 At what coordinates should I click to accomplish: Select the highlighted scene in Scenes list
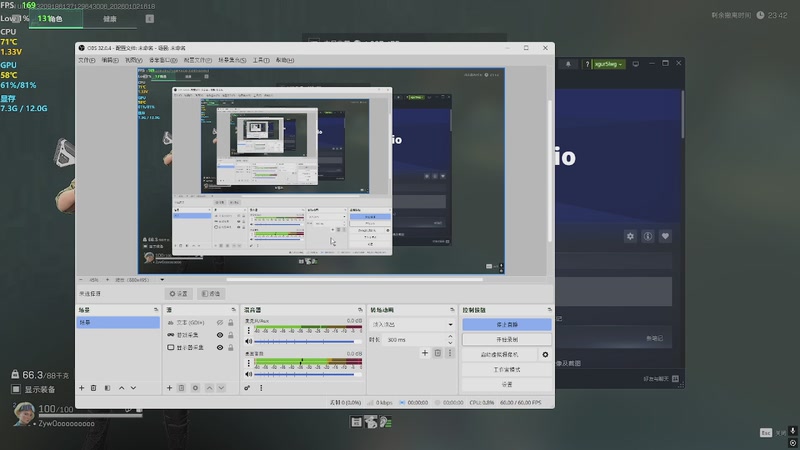[x=118, y=322]
